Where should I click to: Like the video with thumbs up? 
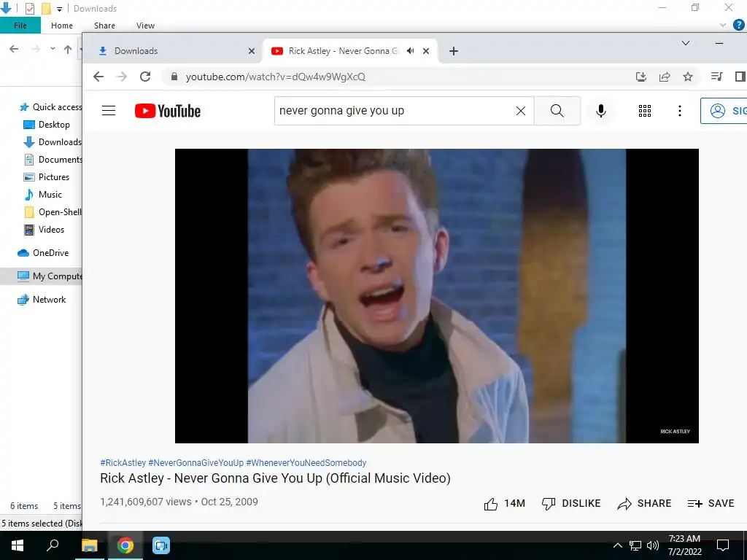(x=504, y=503)
